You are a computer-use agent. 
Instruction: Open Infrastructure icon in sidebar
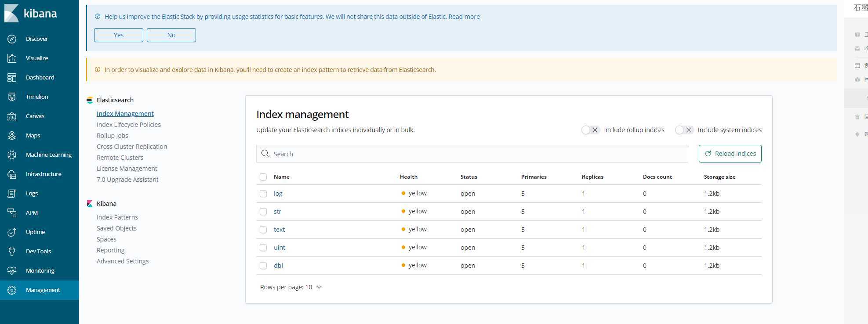12,174
